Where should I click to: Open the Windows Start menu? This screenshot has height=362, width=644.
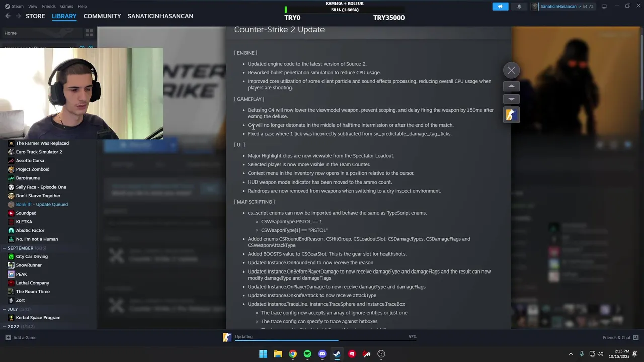[x=263, y=354]
